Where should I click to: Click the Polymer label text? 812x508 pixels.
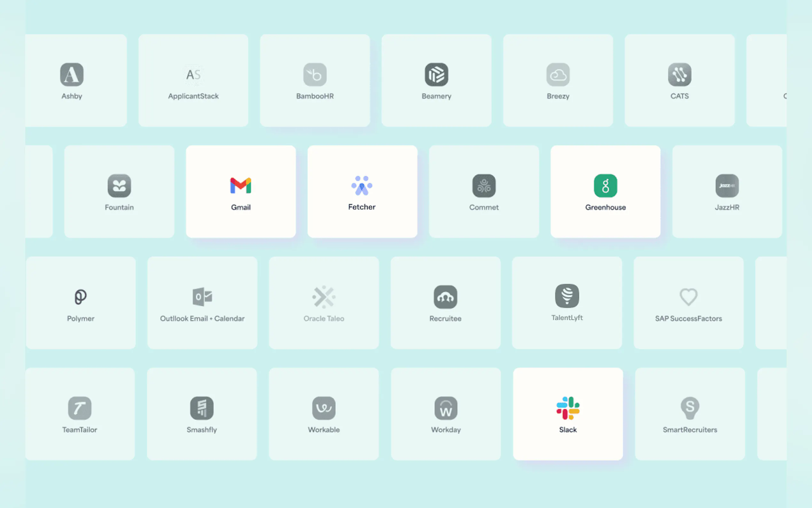coord(81,319)
